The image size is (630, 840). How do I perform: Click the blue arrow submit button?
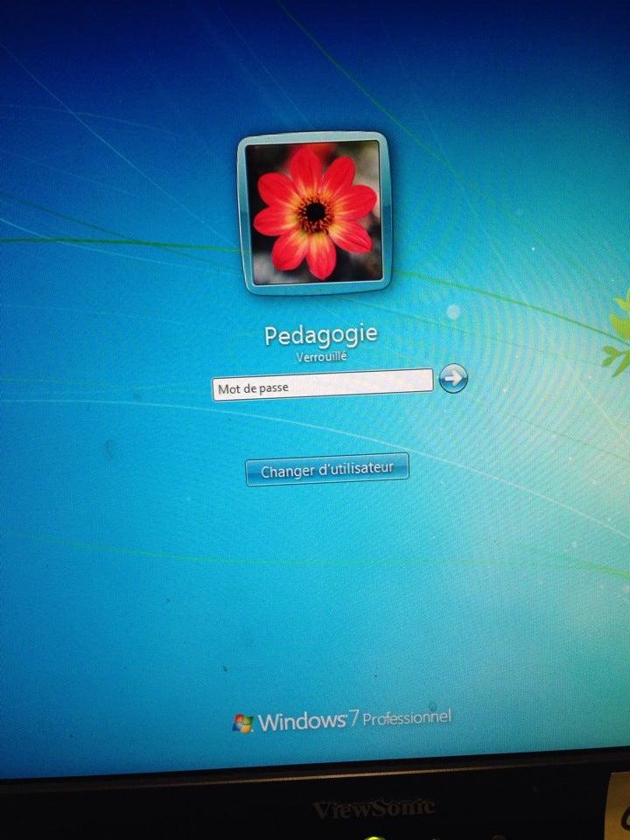pyautogui.click(x=453, y=378)
